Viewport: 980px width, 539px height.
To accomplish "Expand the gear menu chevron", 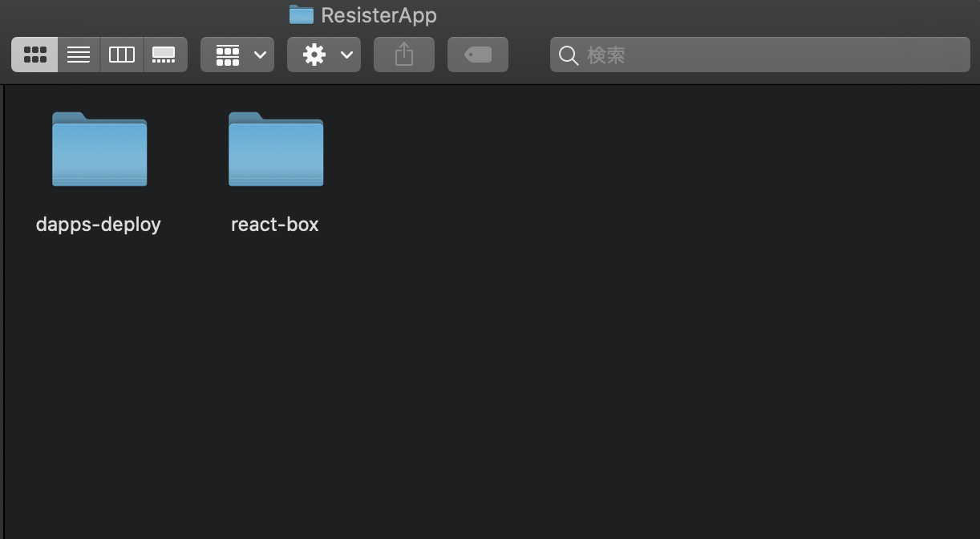I will [x=346, y=55].
